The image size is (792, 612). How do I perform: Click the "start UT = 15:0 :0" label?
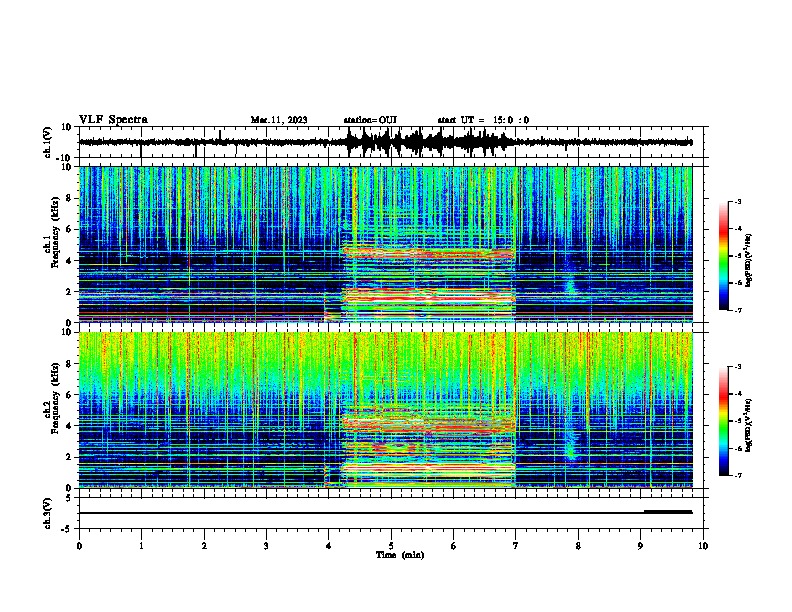click(483, 120)
